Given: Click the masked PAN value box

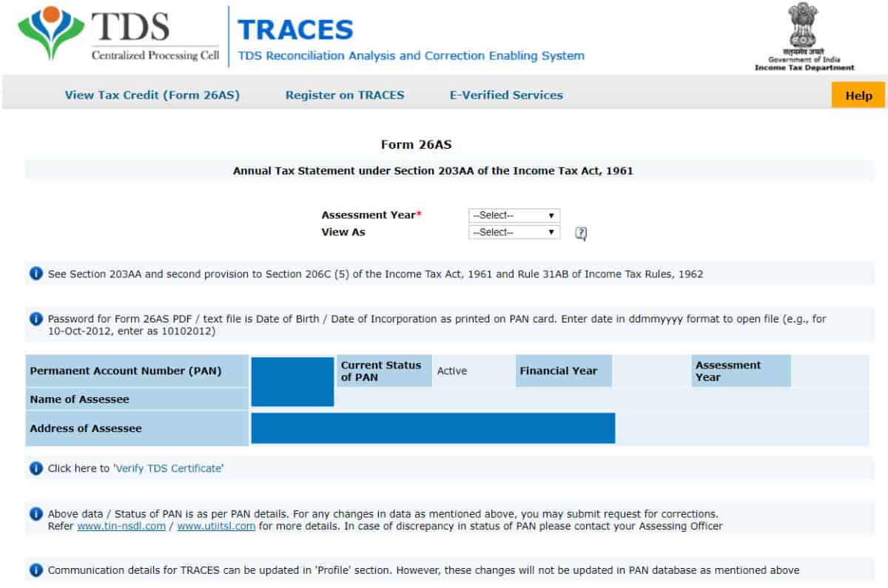Looking at the screenshot, I should click(292, 382).
